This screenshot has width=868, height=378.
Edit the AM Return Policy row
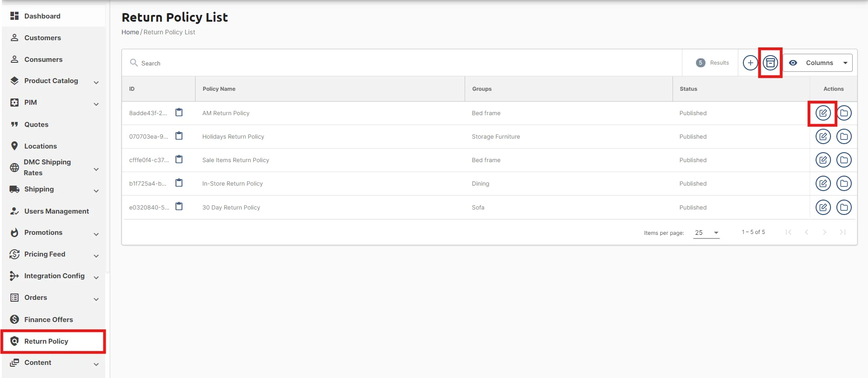click(823, 113)
